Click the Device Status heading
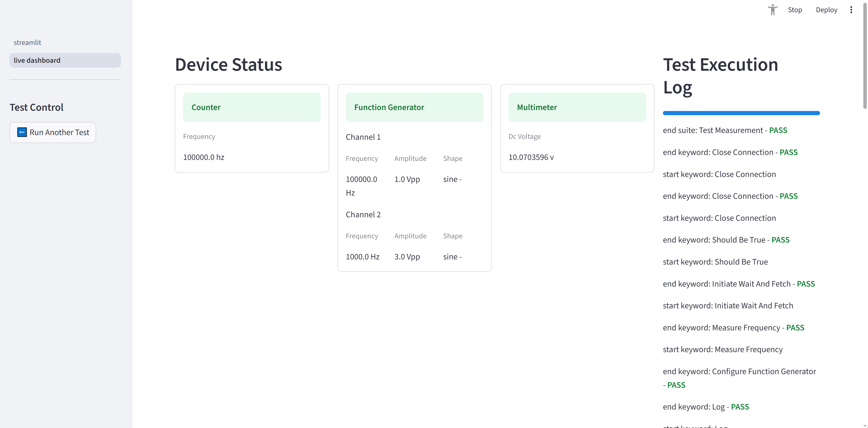This screenshot has height=428, width=868. coord(229,64)
